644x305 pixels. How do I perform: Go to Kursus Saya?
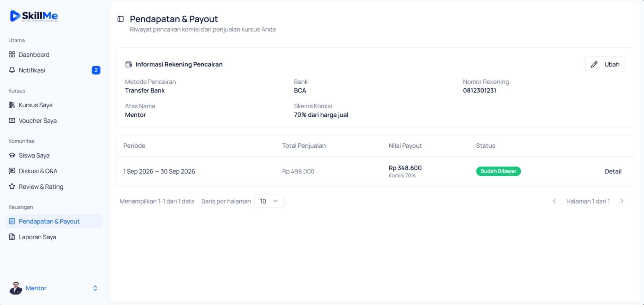[x=54, y=105]
